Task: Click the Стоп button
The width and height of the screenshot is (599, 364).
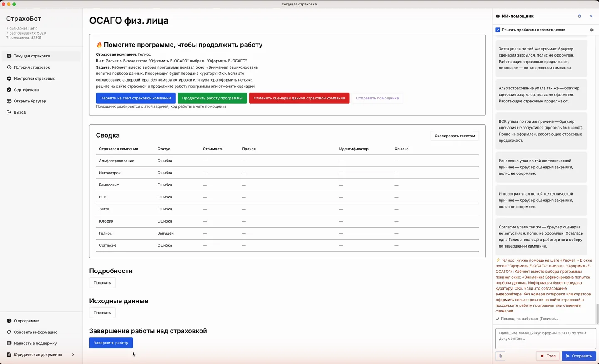Action: (x=548, y=356)
